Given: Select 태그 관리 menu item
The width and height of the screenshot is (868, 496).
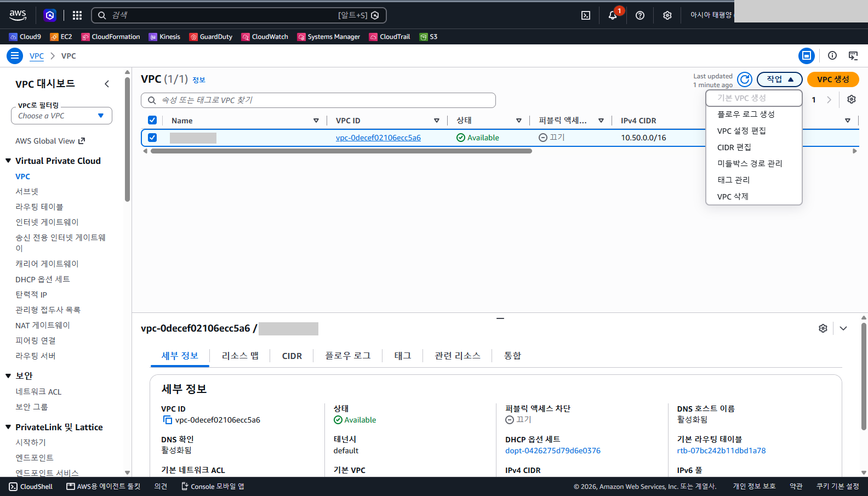Looking at the screenshot, I should tap(754, 180).
